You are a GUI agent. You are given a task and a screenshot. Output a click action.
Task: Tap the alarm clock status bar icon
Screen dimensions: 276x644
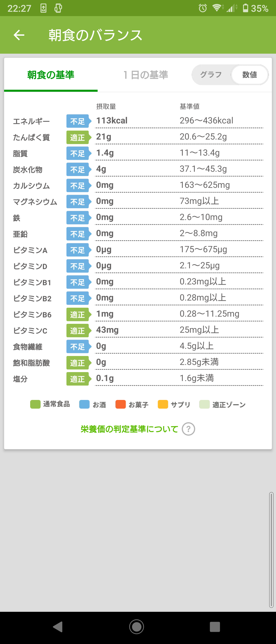point(203,8)
